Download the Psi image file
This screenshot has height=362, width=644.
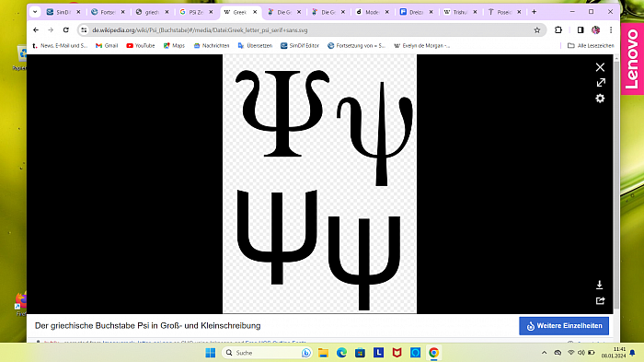[599, 285]
